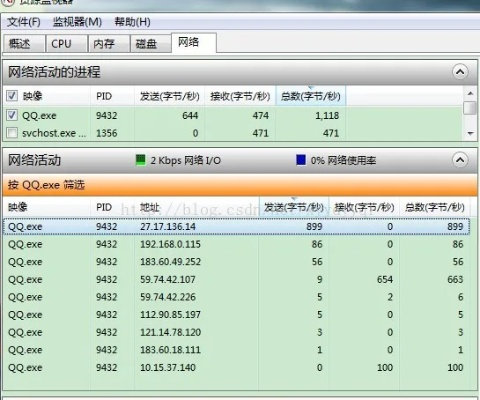Image resolution: width=480 pixels, height=400 pixels.
Task: Sort network activity by 总数(字节/秒) header
Action: click(435, 207)
